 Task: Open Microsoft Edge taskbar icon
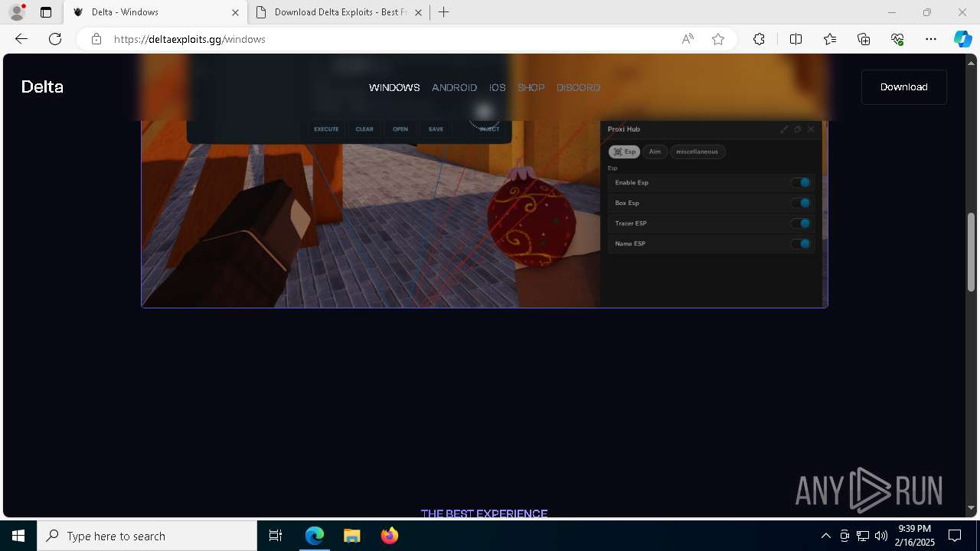tap(315, 536)
